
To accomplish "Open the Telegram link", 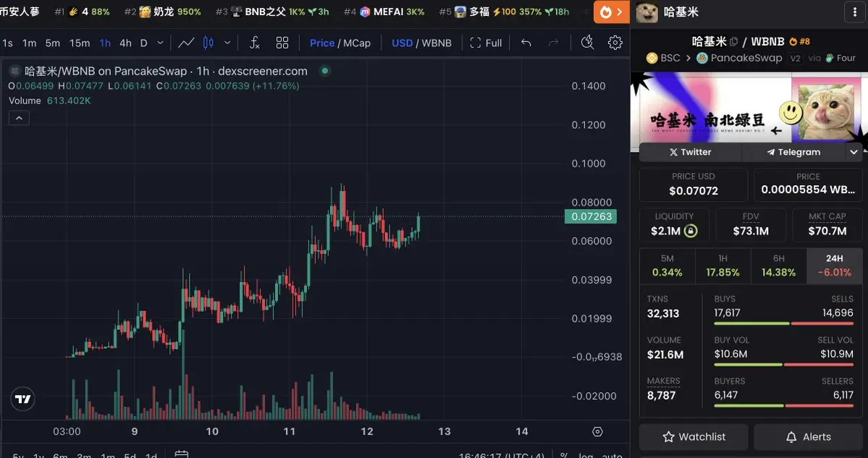I will 794,152.
